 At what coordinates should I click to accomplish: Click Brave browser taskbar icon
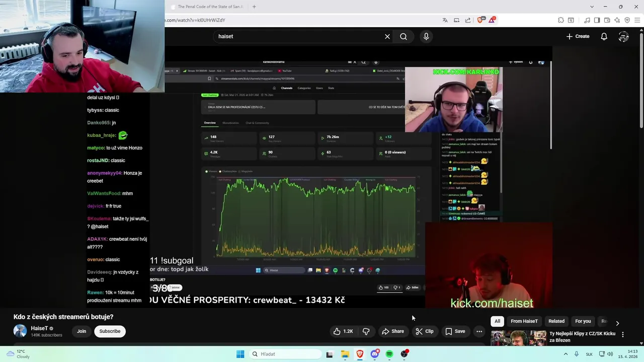pyautogui.click(x=360, y=354)
